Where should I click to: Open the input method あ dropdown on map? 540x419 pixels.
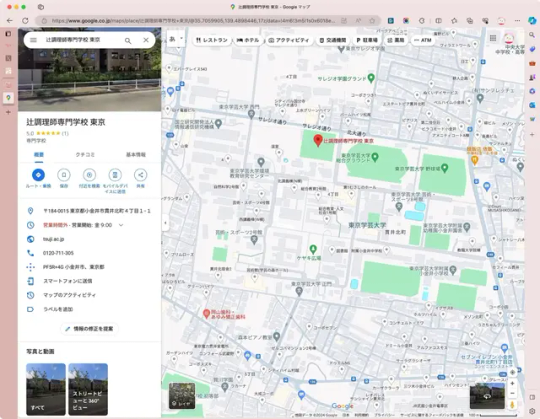[x=176, y=39]
